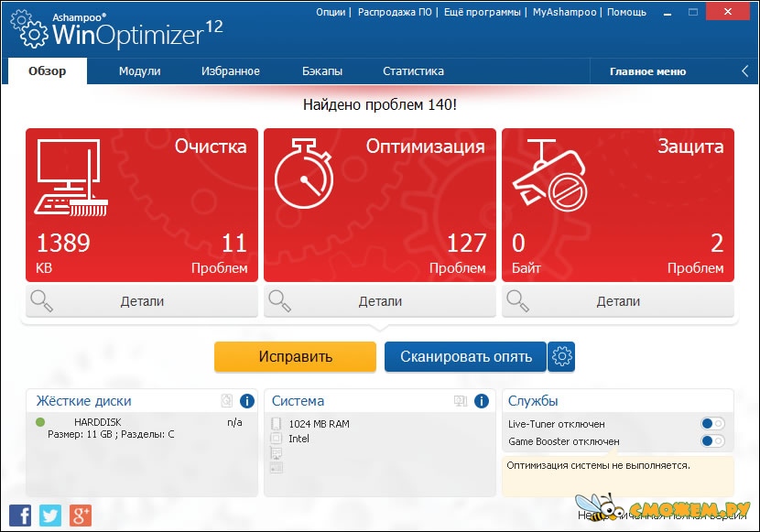Screen dimensions: 760x532
Task: Click the magnifier icon under Защита
Action: coord(517,301)
